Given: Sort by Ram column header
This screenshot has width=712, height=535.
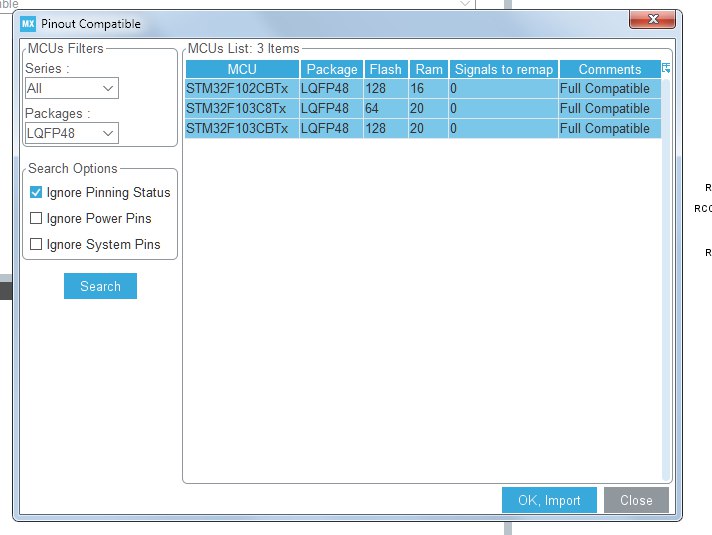Looking at the screenshot, I should click(429, 69).
